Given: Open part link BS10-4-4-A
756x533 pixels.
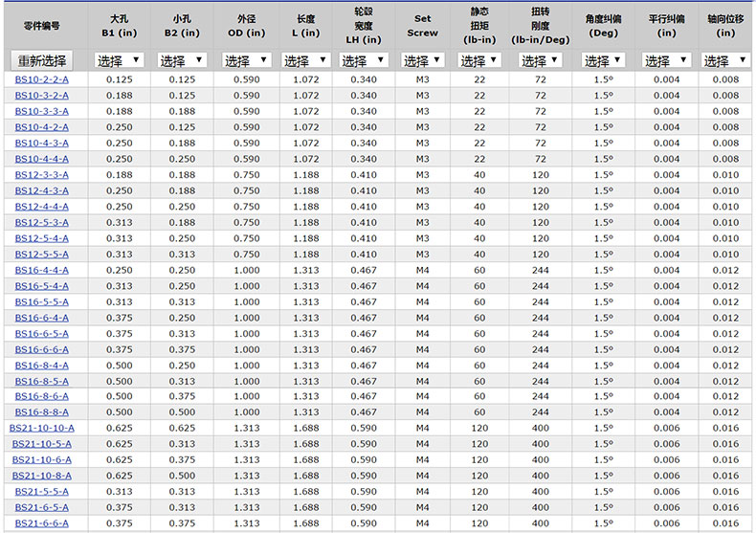Looking at the screenshot, I should click(x=41, y=159).
